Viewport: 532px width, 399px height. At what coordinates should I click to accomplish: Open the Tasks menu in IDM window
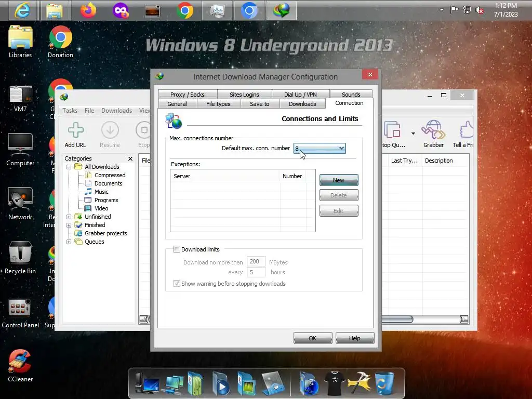point(70,111)
